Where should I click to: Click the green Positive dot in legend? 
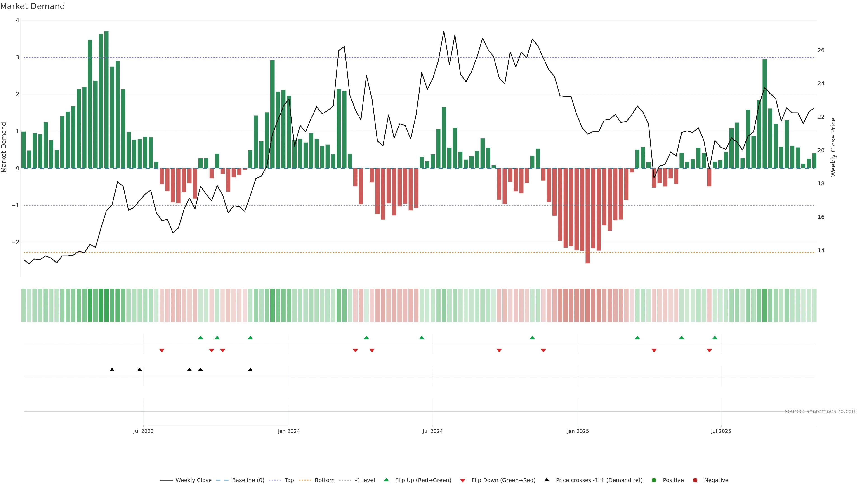[654, 480]
